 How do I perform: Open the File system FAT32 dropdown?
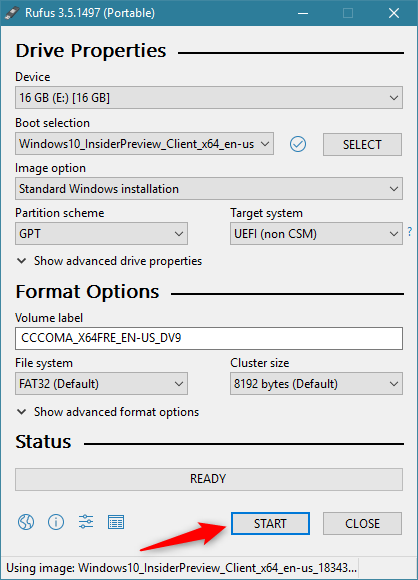coord(101,384)
